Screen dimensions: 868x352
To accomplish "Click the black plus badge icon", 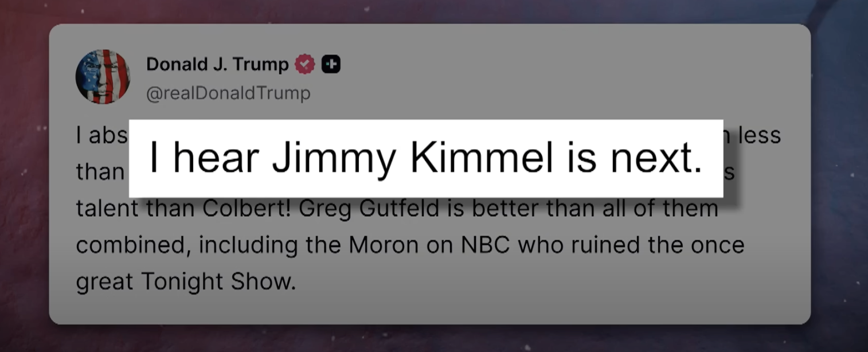I will coord(331,65).
